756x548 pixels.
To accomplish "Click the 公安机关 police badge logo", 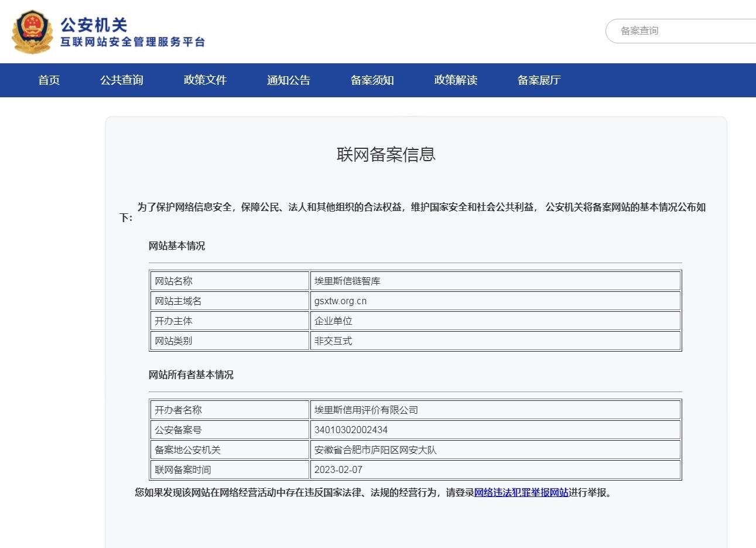I will 32,32.
